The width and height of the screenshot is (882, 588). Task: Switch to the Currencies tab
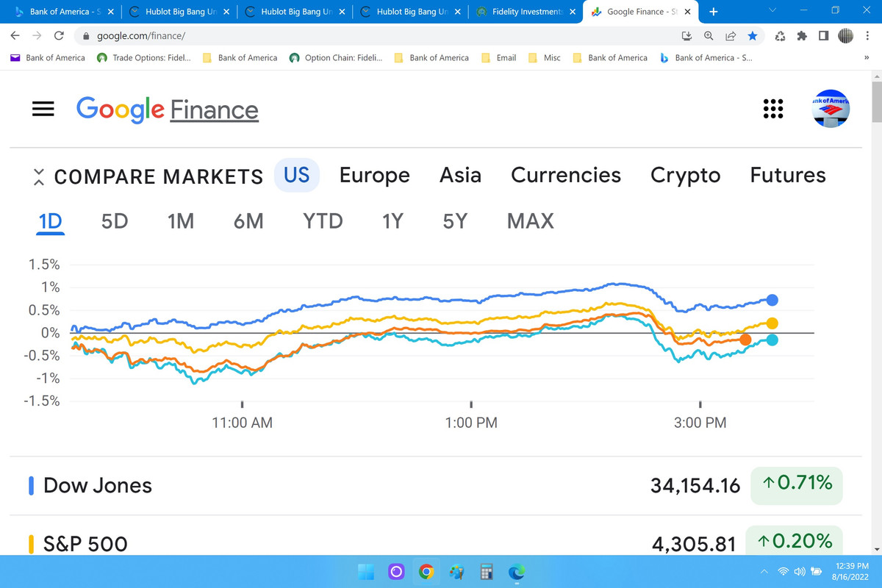point(566,175)
